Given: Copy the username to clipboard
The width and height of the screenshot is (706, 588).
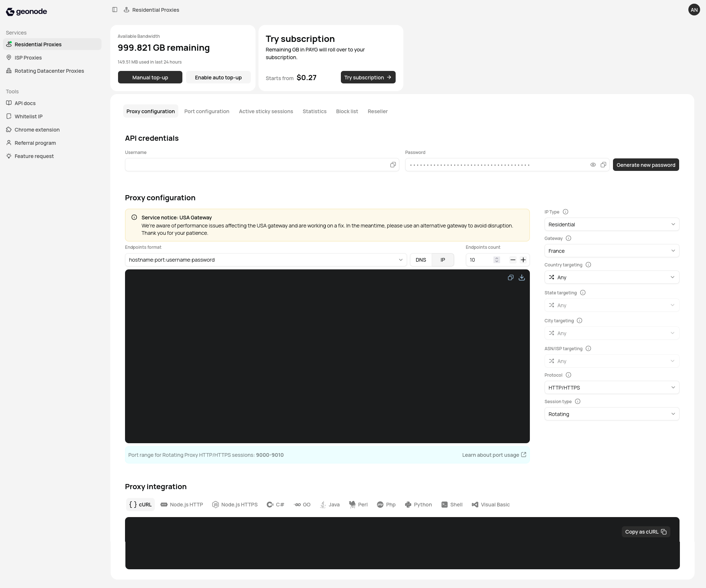Looking at the screenshot, I should (x=393, y=165).
